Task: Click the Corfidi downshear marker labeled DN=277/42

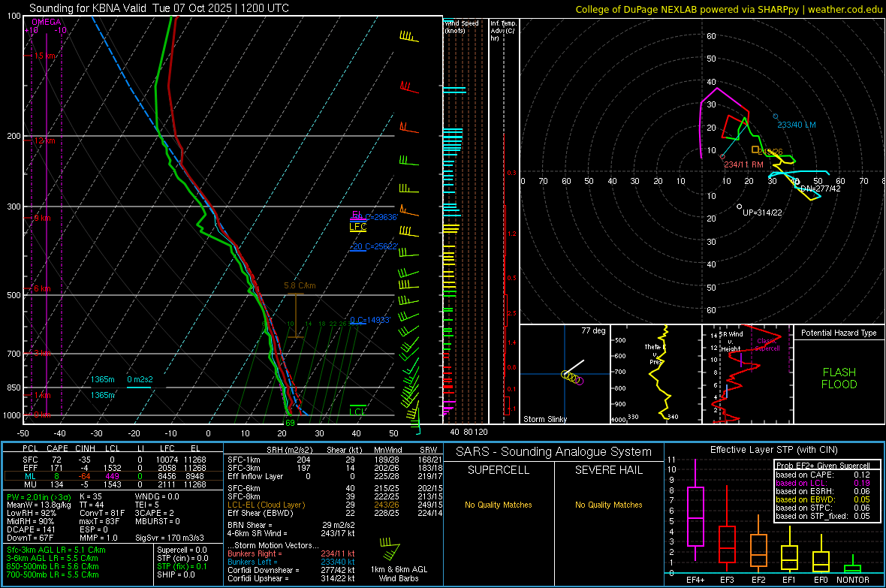Action: tap(796, 182)
